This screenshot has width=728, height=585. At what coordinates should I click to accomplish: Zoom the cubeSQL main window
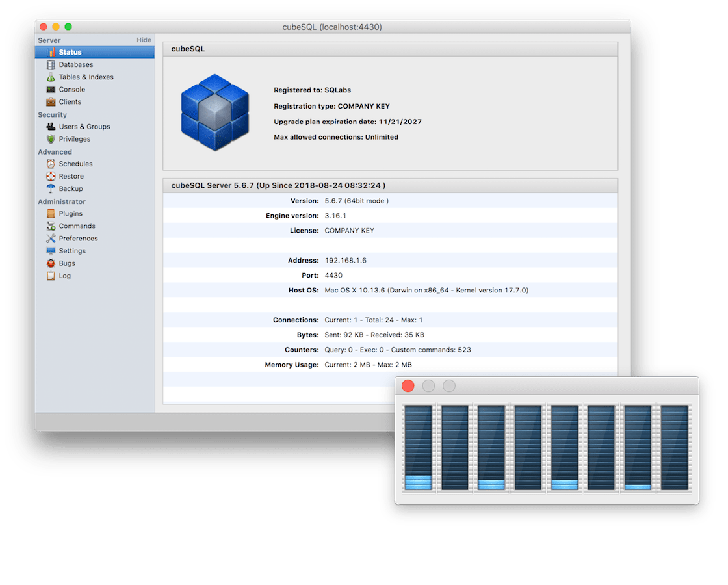click(68, 27)
